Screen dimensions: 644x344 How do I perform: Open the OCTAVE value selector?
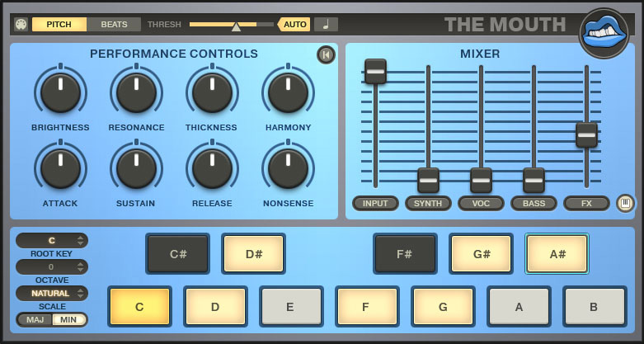[x=52, y=267]
